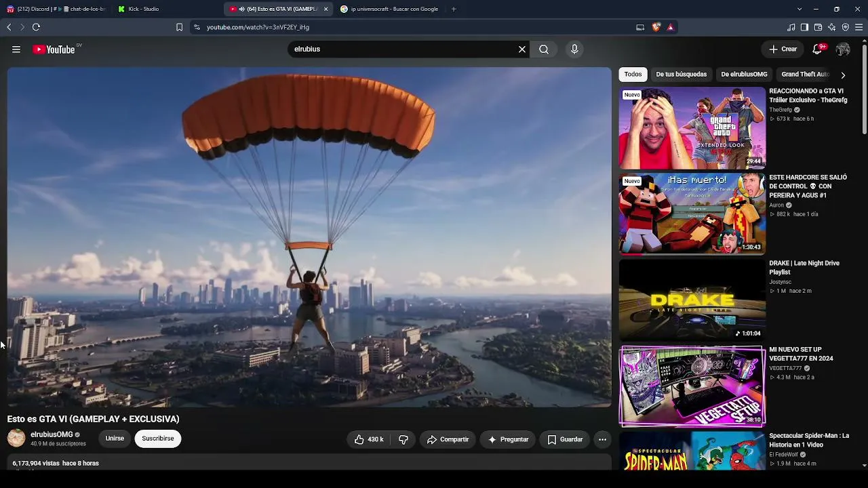The height and width of the screenshot is (488, 868).
Task: Open the Brave Rewards triangle icon
Action: (671, 27)
